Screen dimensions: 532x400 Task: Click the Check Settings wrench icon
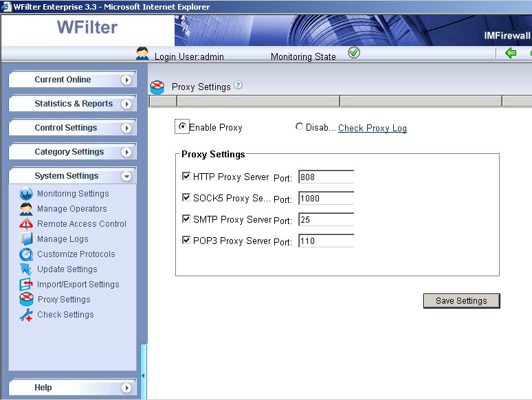pos(26,315)
